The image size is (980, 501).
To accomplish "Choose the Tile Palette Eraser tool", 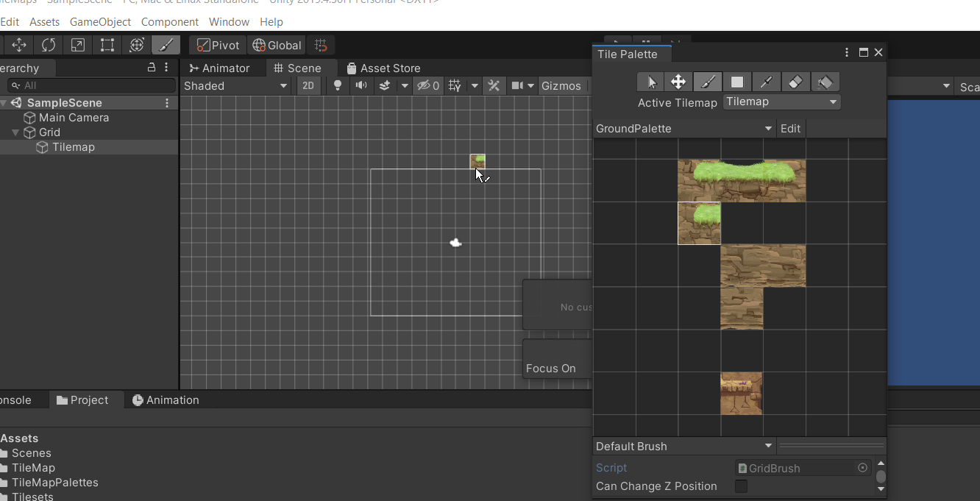I will tap(795, 82).
